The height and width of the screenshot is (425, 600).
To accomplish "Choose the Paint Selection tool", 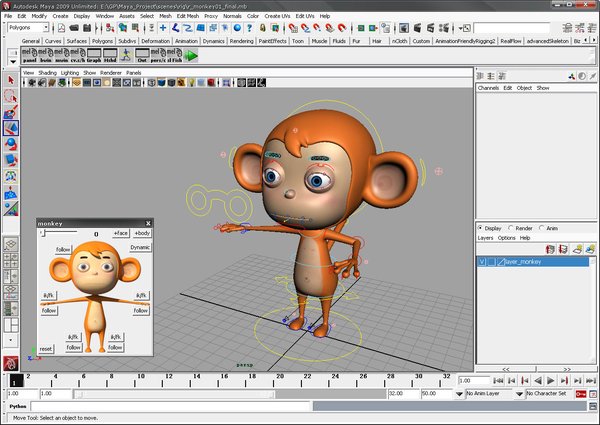I will point(11,112).
